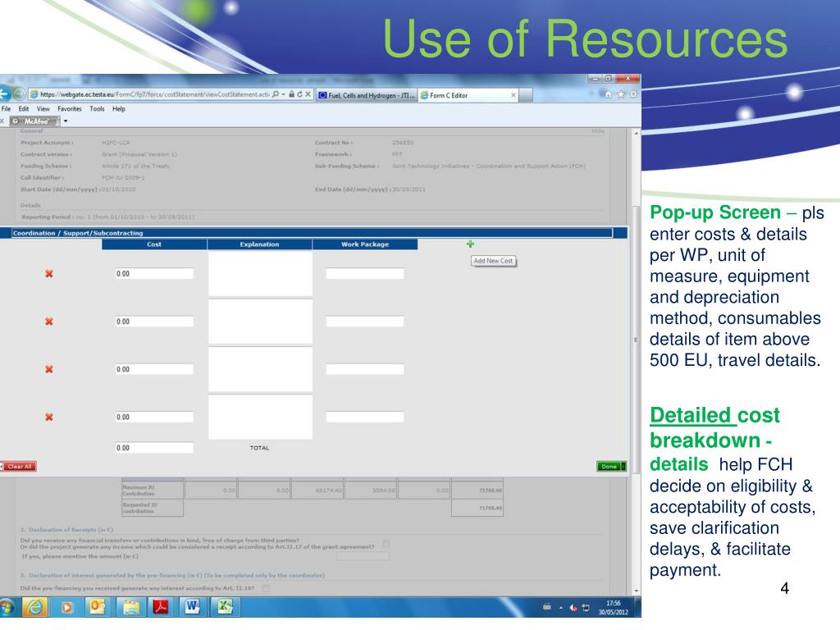Delete the second cost row with red X

49,322
